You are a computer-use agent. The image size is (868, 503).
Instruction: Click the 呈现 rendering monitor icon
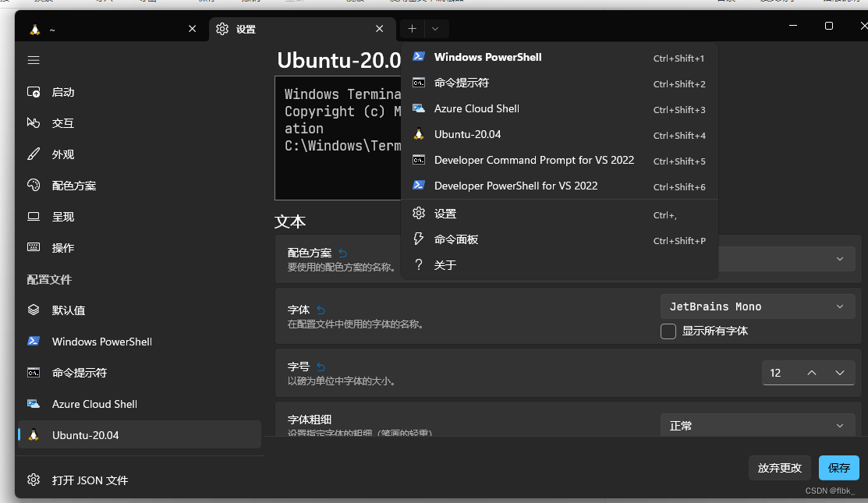click(x=34, y=216)
